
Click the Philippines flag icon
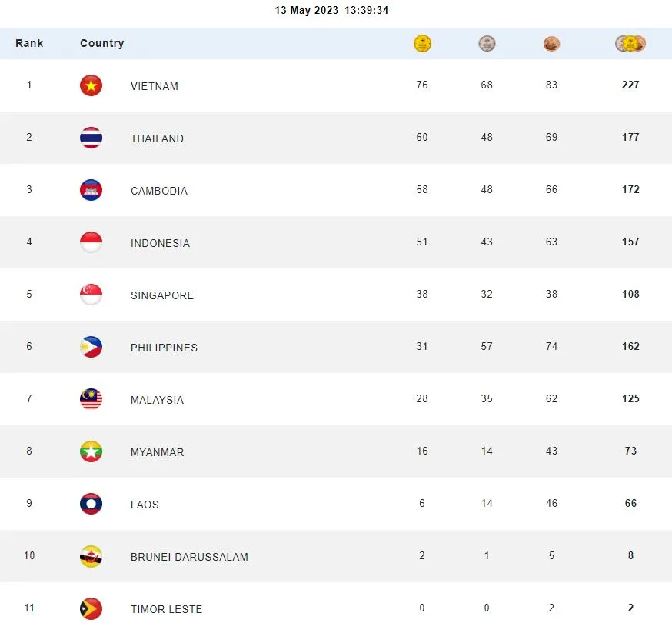(91, 347)
